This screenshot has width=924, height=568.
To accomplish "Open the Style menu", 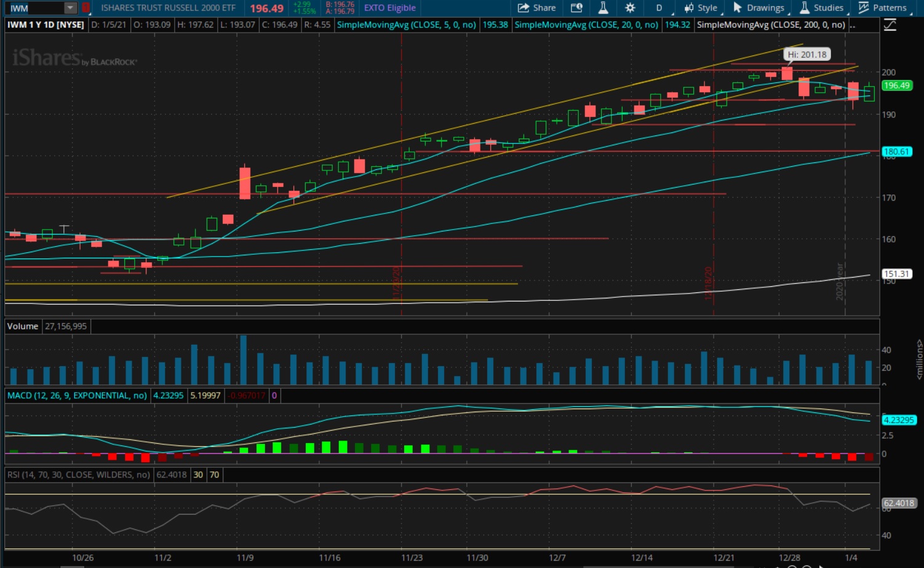I will [701, 8].
